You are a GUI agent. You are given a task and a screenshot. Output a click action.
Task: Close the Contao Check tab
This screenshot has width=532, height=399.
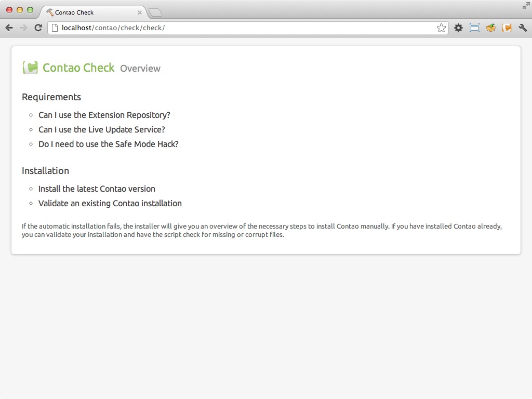click(x=139, y=12)
